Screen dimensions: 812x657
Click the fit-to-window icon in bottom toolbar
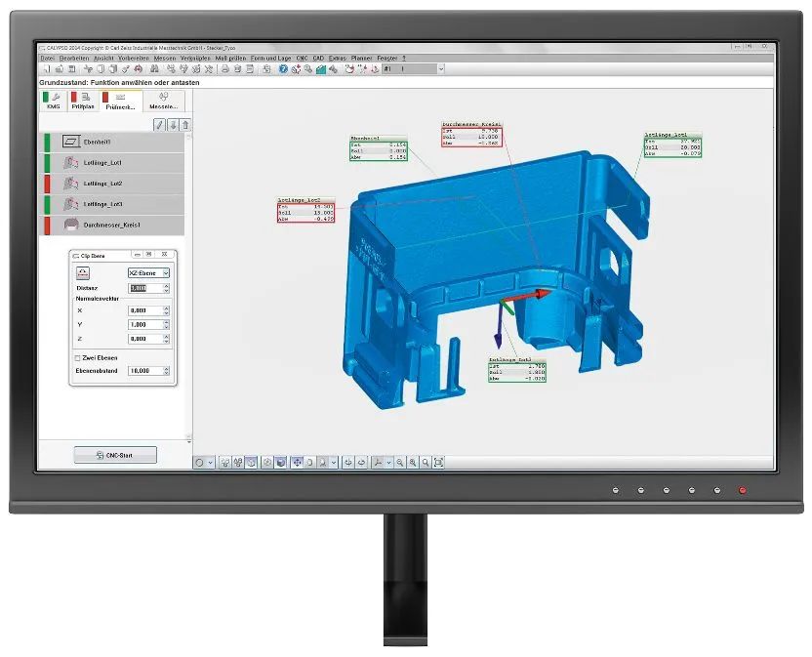pyautogui.click(x=438, y=462)
